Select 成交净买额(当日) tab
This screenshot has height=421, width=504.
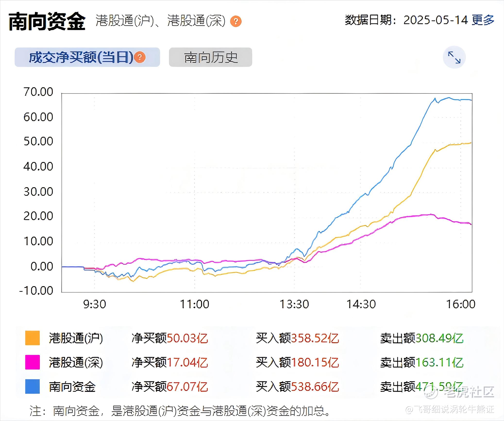[x=87, y=57]
